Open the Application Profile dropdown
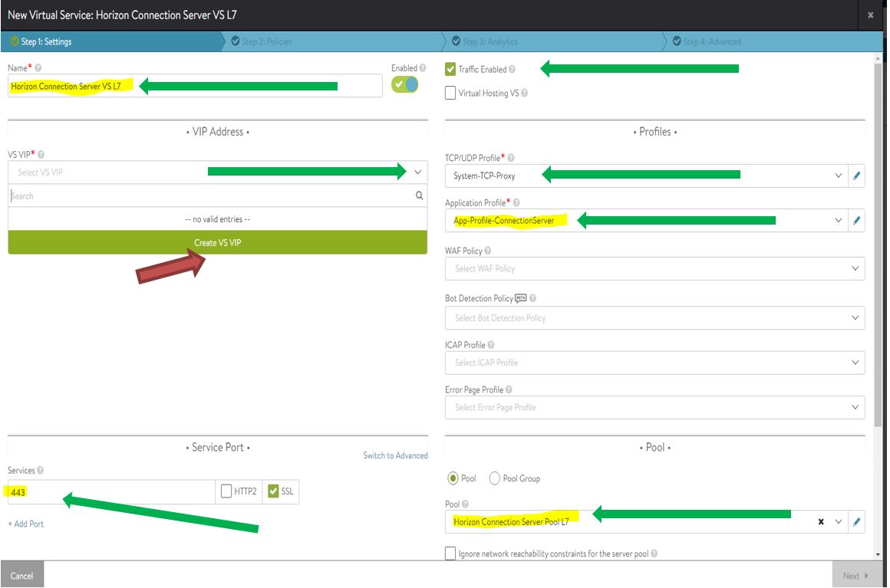The image size is (890, 588). tap(839, 221)
